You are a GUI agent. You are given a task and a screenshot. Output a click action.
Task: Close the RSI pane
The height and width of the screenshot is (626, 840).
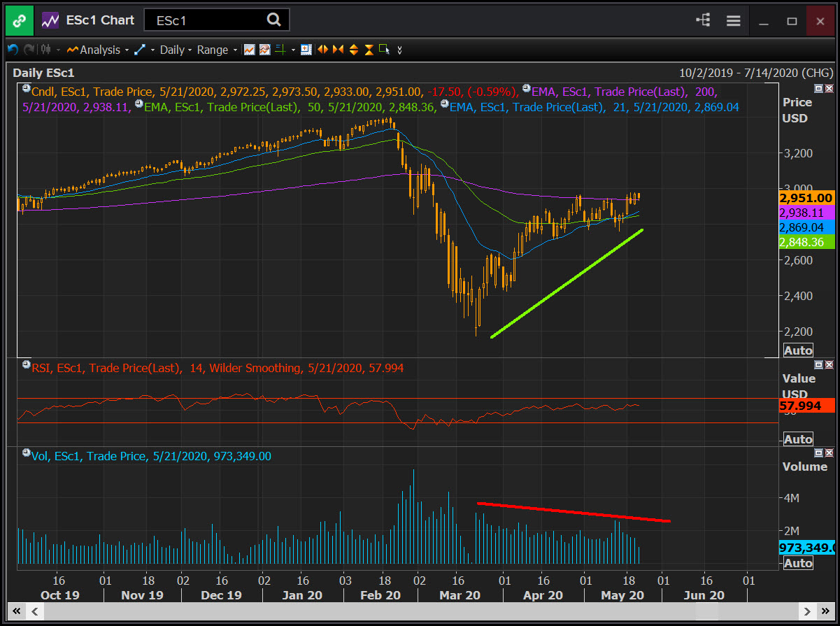coord(829,365)
